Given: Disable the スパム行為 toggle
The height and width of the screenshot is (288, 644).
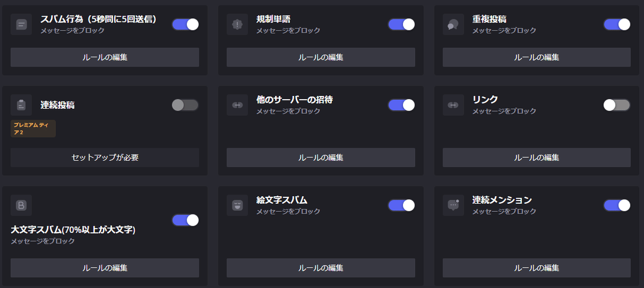Looking at the screenshot, I should 185,24.
